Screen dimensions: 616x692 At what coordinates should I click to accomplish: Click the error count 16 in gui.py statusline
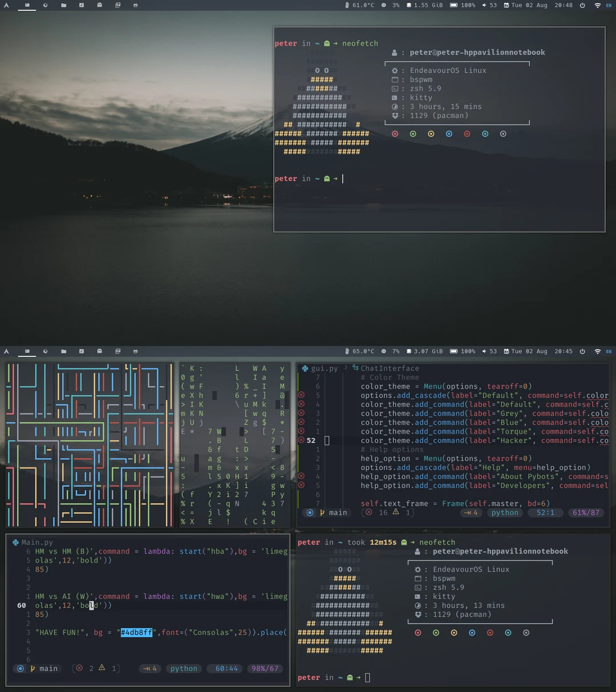click(382, 512)
